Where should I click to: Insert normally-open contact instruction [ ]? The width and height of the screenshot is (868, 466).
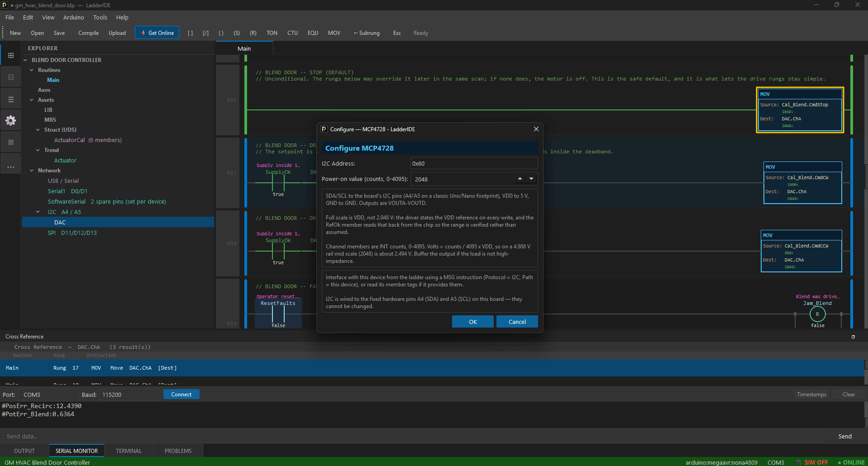191,33
